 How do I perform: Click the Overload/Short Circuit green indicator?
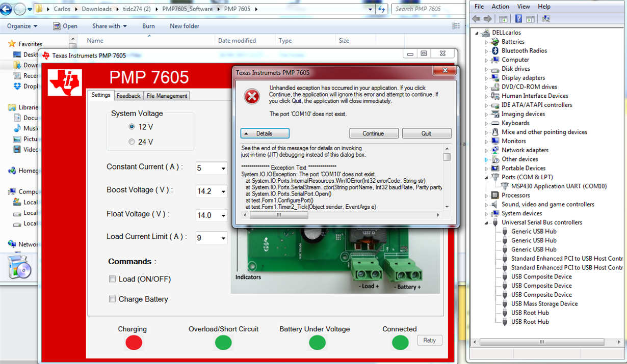(x=223, y=343)
